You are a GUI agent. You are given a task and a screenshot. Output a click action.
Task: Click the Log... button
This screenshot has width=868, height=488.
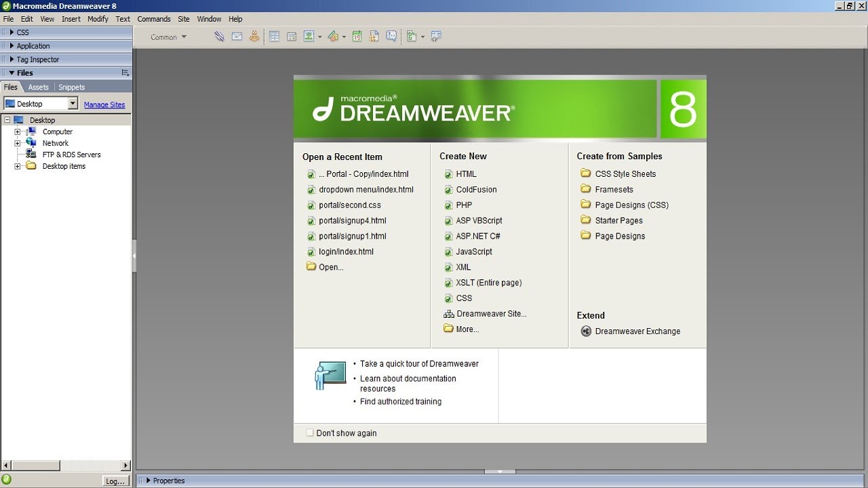pyautogui.click(x=115, y=481)
